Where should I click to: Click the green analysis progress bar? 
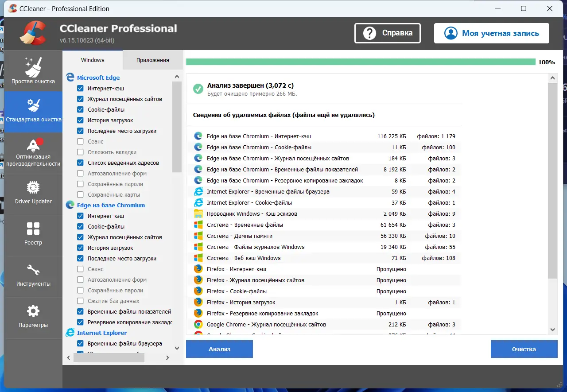coord(361,62)
